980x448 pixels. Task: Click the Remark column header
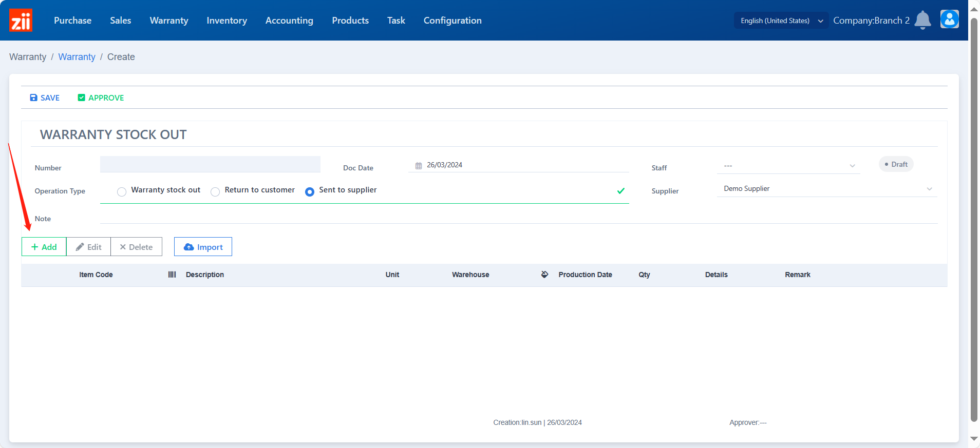(x=798, y=275)
